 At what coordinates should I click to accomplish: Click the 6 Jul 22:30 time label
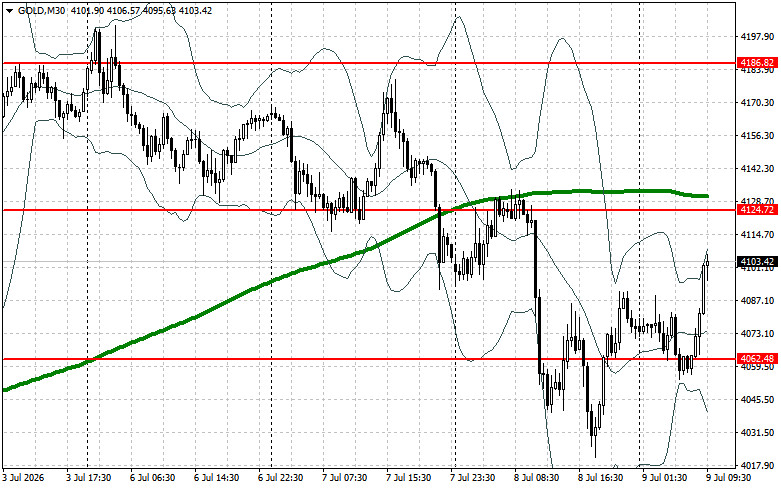pyautogui.click(x=281, y=478)
